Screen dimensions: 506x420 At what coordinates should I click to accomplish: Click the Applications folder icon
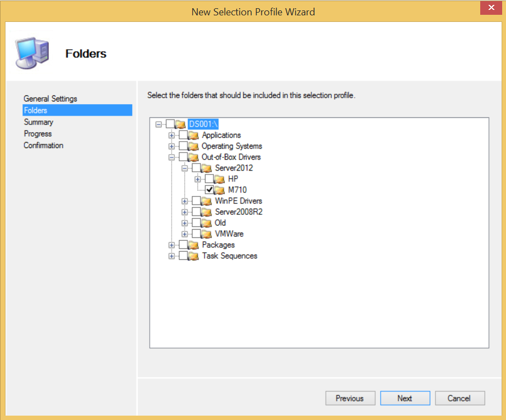pos(194,135)
